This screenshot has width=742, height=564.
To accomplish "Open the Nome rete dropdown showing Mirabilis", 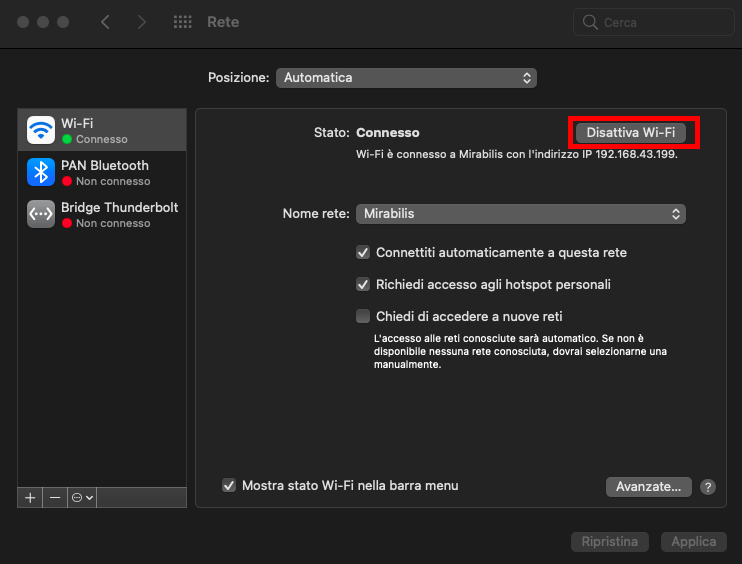I will tap(521, 214).
